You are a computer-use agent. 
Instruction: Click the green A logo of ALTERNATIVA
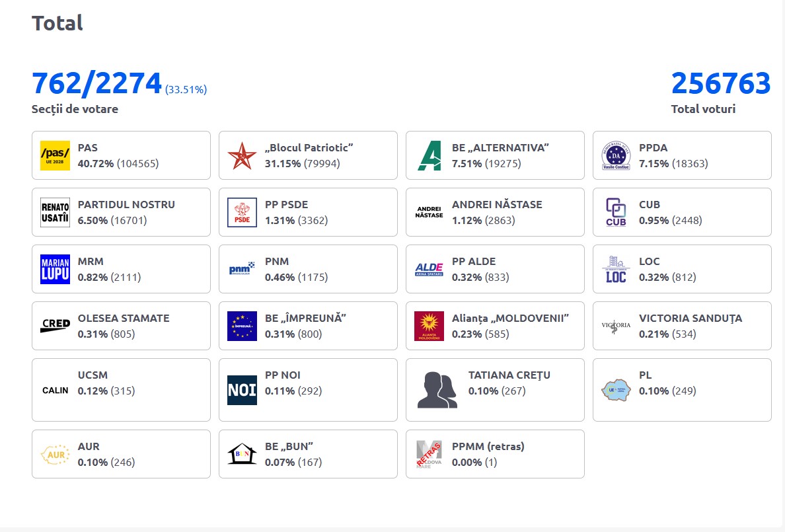430,155
